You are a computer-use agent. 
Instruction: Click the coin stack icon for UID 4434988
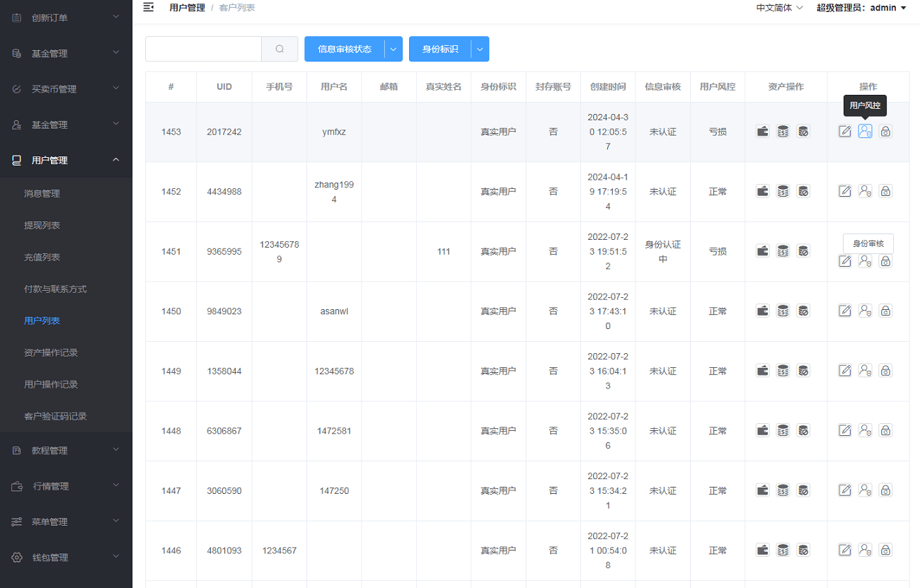(783, 191)
